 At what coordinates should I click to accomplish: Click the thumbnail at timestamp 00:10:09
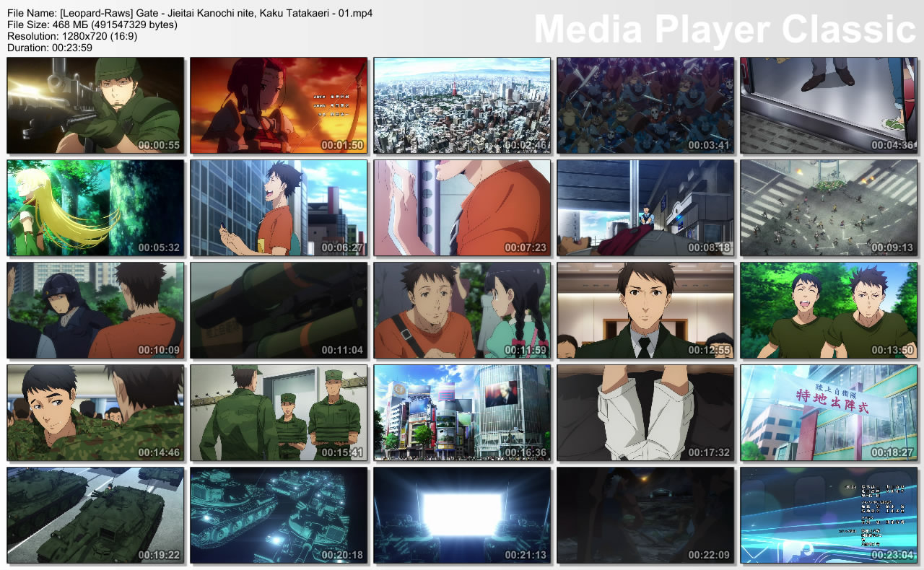click(x=95, y=310)
